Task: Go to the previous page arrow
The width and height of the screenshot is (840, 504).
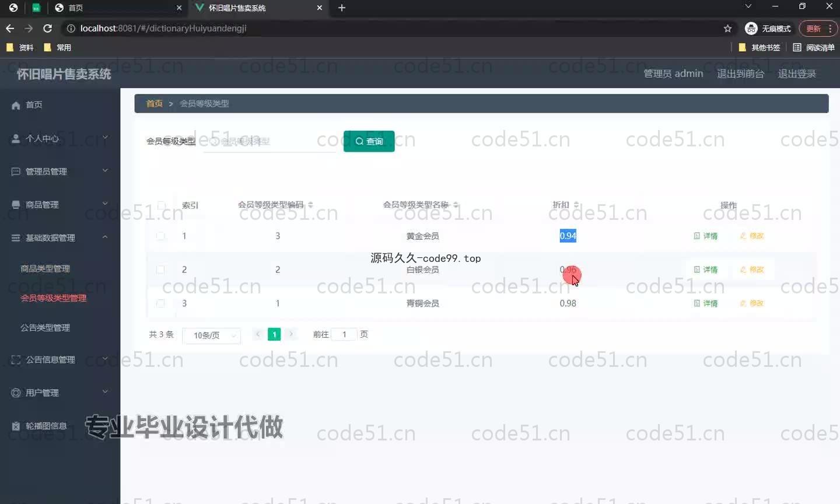Action: [258, 334]
